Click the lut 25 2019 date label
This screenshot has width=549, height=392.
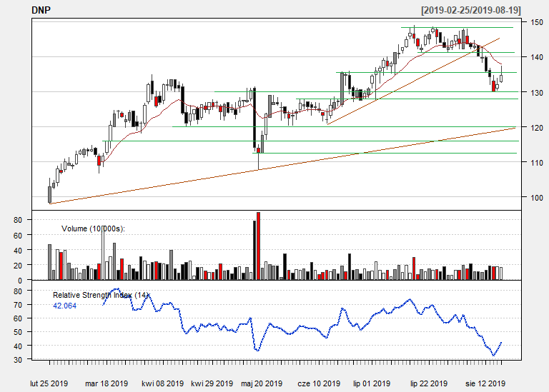tap(49, 383)
